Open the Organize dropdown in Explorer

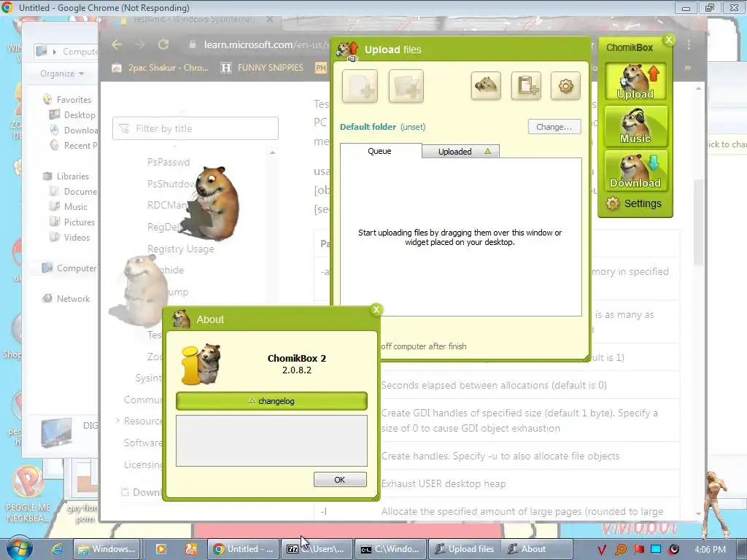(x=62, y=74)
